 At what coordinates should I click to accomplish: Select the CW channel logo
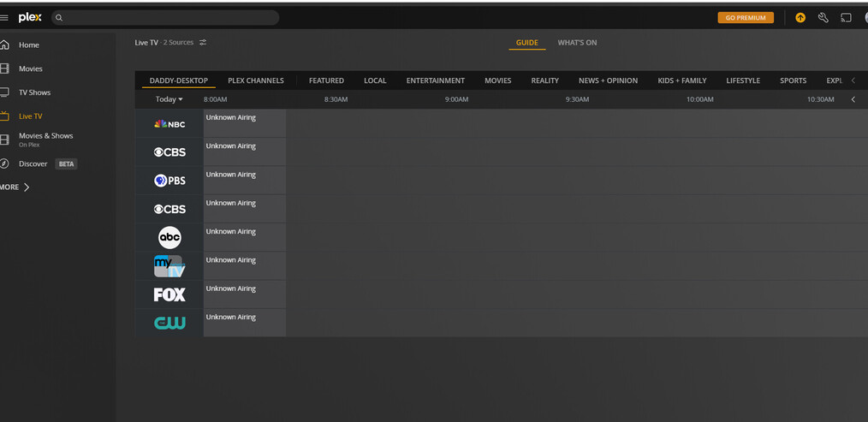169,324
